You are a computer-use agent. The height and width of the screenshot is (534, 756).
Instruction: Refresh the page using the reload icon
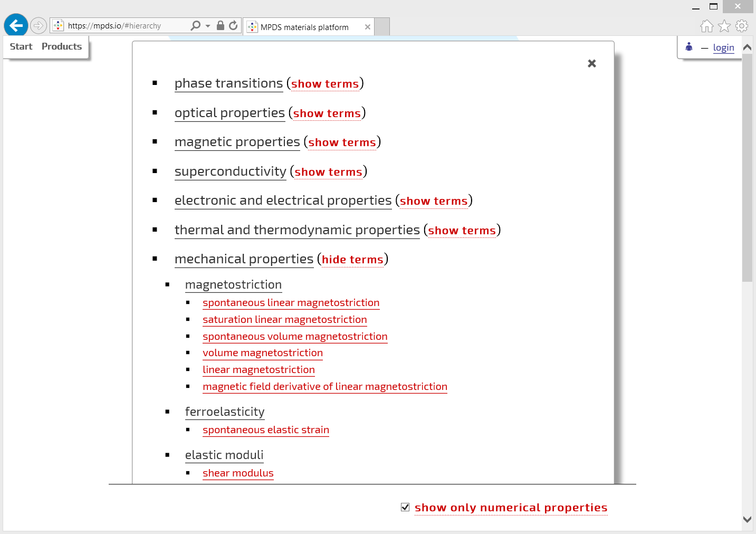(233, 25)
